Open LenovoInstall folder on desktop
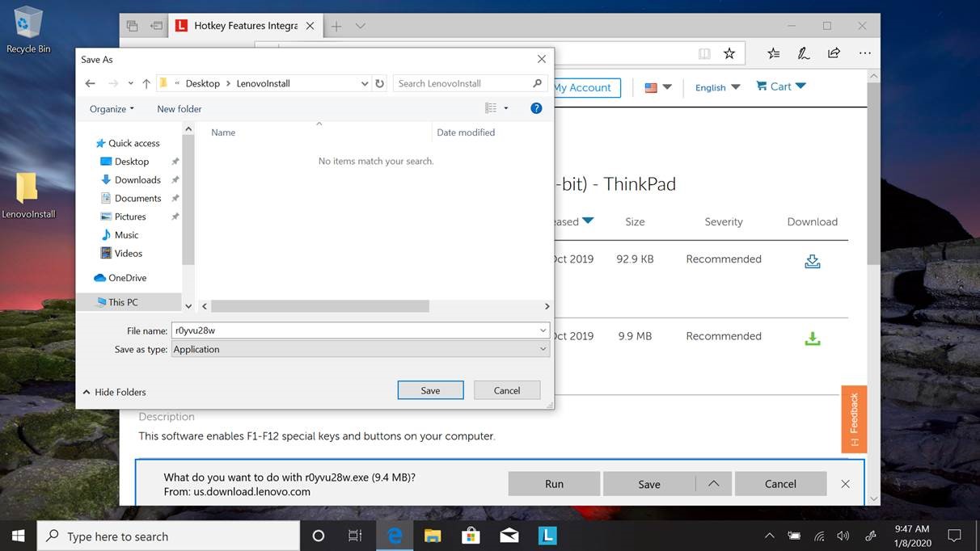The height and width of the screenshot is (551, 980). click(x=28, y=196)
